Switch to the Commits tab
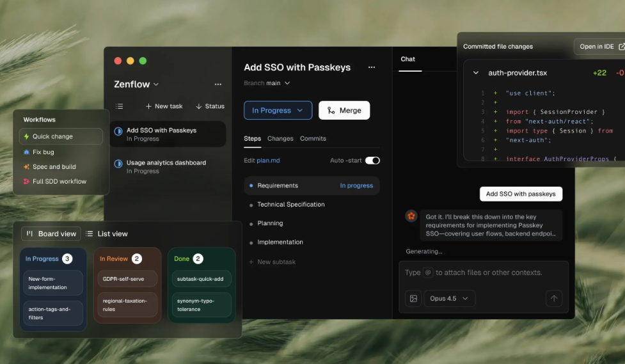The height and width of the screenshot is (364, 625). click(x=313, y=139)
